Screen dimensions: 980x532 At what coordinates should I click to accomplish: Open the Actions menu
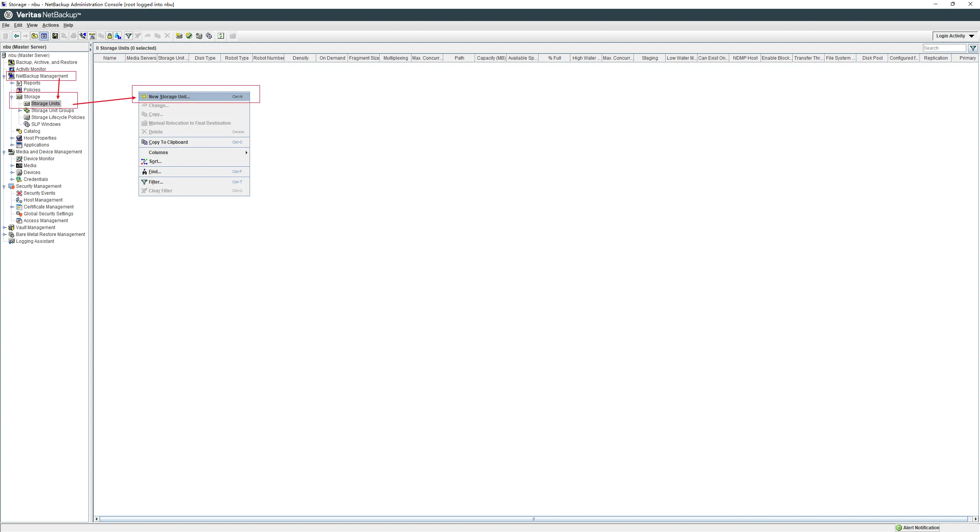pyautogui.click(x=51, y=25)
